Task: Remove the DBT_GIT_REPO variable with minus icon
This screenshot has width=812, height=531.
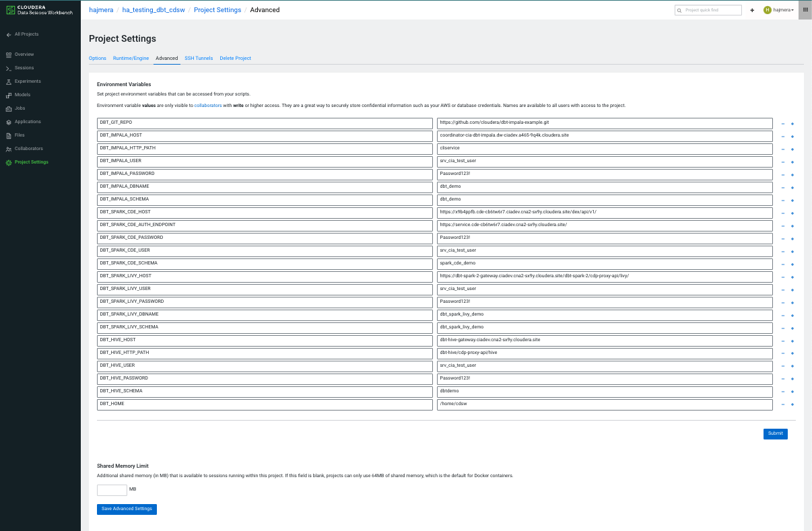Action: (783, 124)
